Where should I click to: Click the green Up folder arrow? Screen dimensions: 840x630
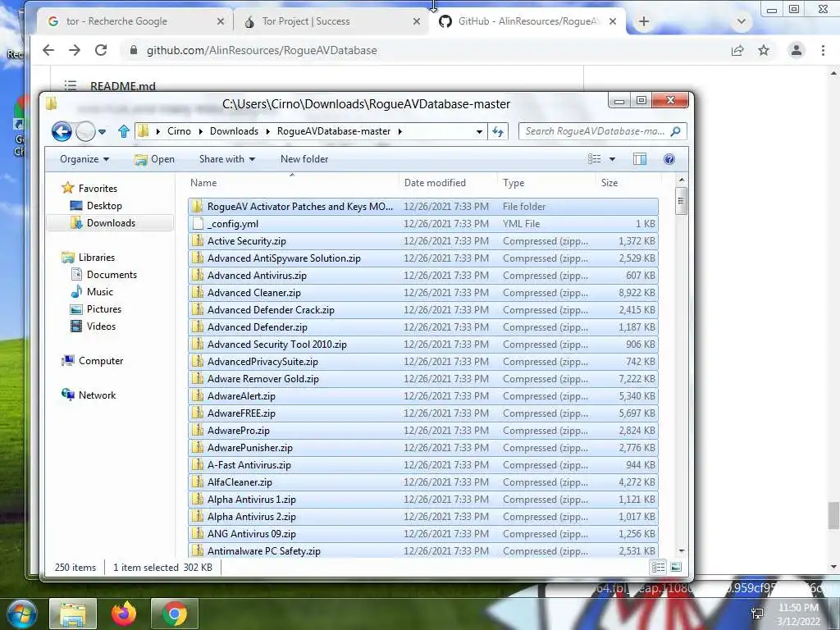point(124,131)
